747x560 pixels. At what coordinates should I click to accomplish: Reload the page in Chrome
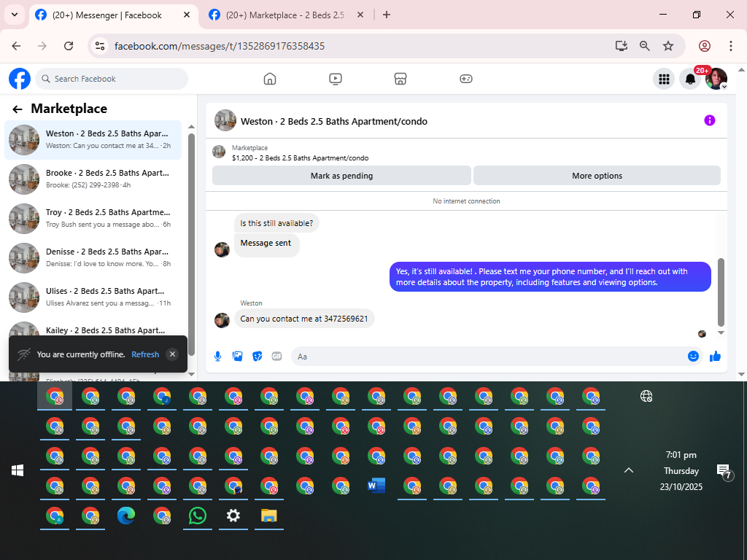pos(69,46)
